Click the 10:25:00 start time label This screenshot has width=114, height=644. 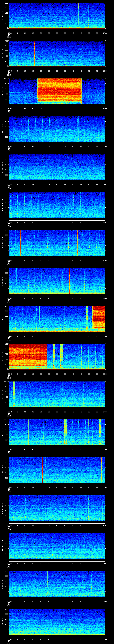pyautogui.click(x=9, y=374)
